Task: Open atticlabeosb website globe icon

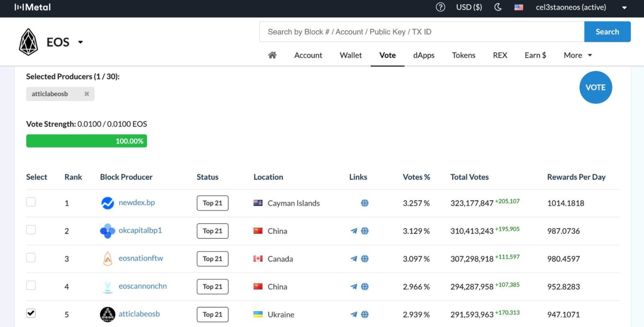Action: click(365, 314)
